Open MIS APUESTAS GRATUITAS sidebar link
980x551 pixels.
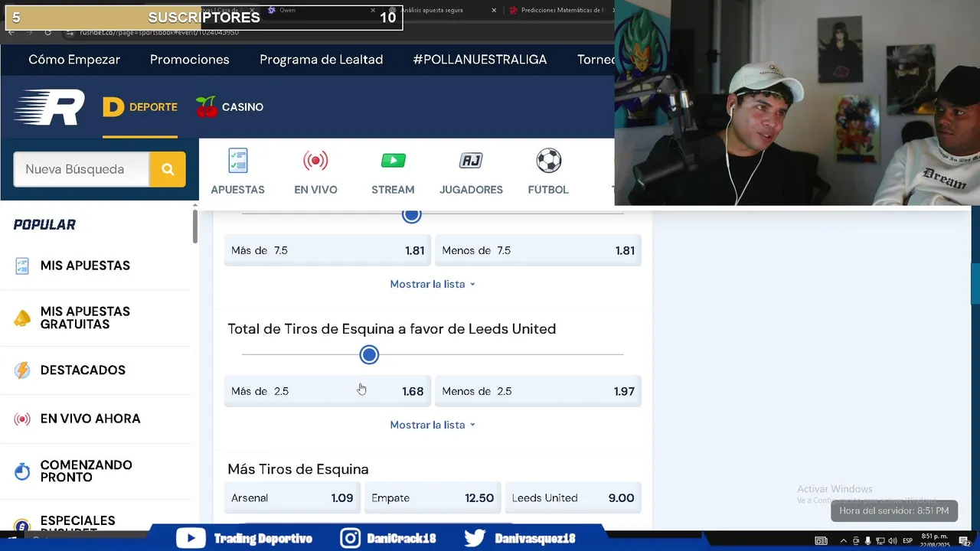click(85, 318)
